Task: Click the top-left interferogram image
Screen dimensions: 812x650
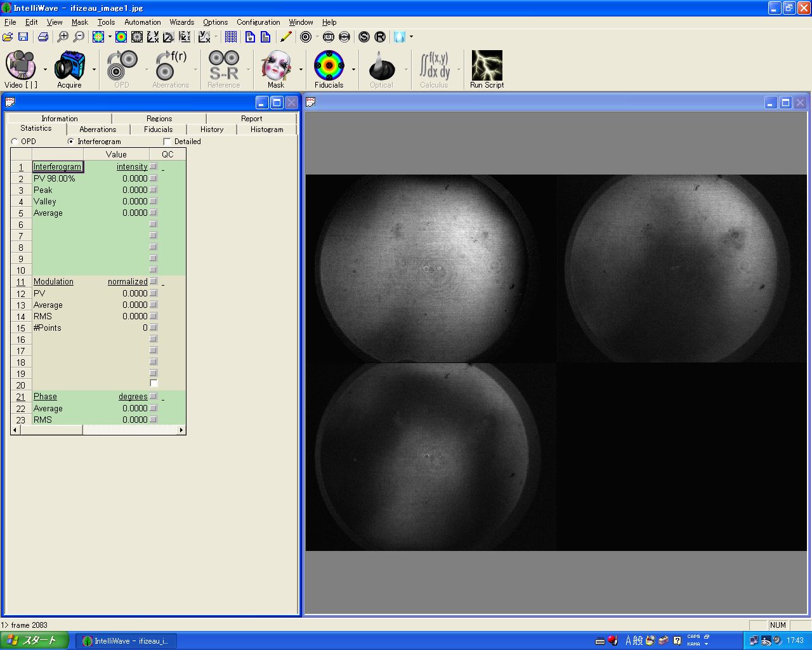Action: [431, 269]
